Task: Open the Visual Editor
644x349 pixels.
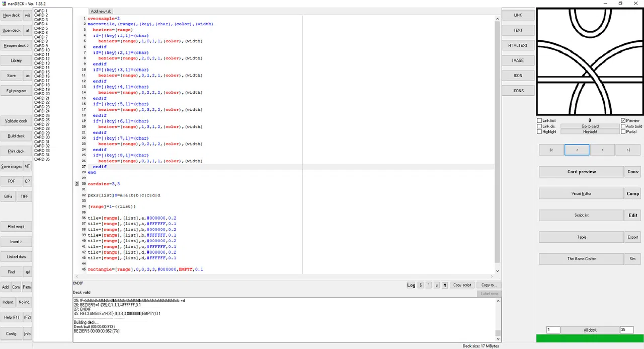Action: (581, 193)
